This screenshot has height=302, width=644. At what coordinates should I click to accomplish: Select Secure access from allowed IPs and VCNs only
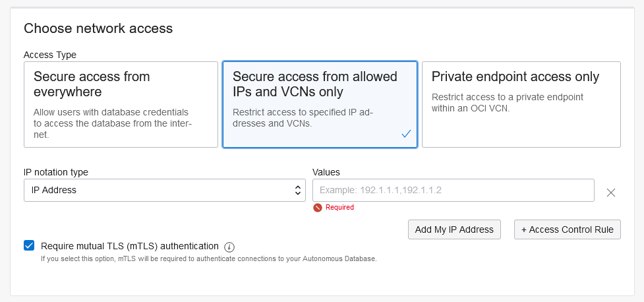coord(320,104)
